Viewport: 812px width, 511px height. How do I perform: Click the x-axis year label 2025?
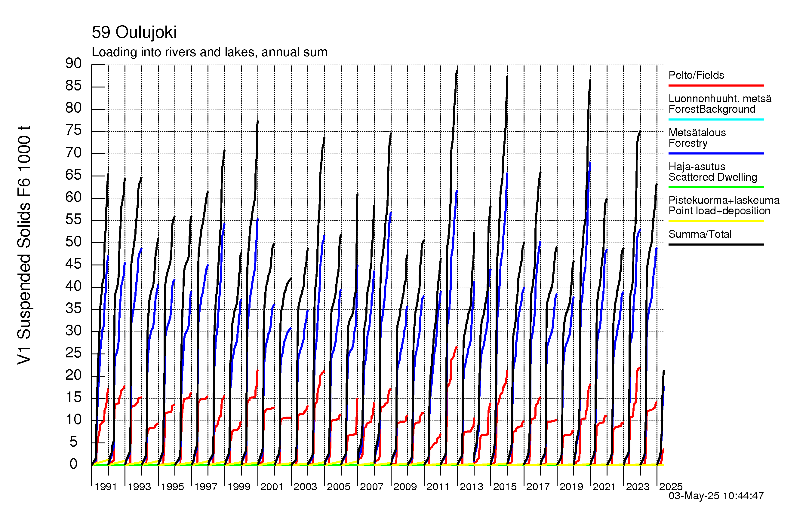coord(671,487)
